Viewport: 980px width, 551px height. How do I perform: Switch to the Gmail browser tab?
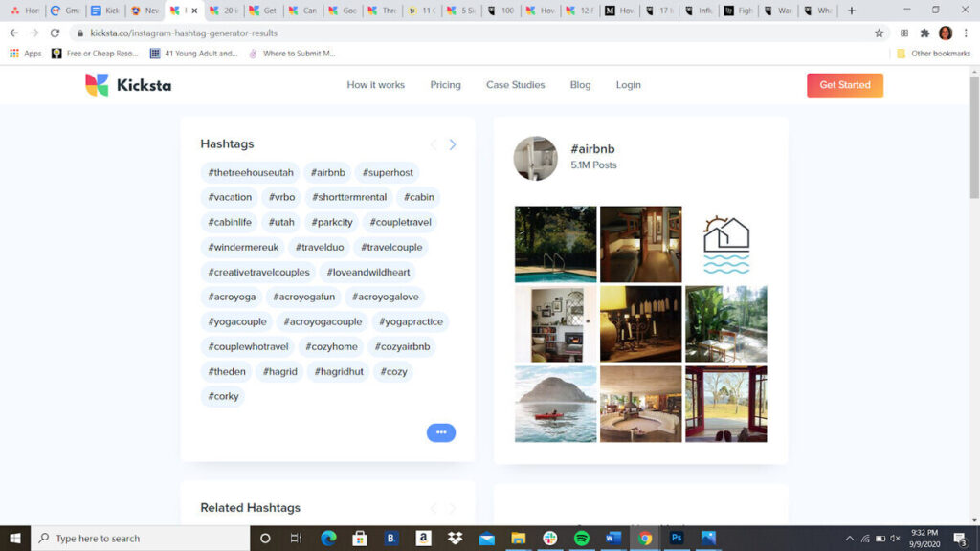[65, 11]
